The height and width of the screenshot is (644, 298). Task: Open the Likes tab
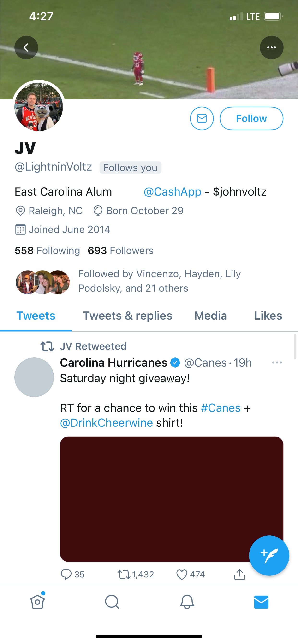268,316
